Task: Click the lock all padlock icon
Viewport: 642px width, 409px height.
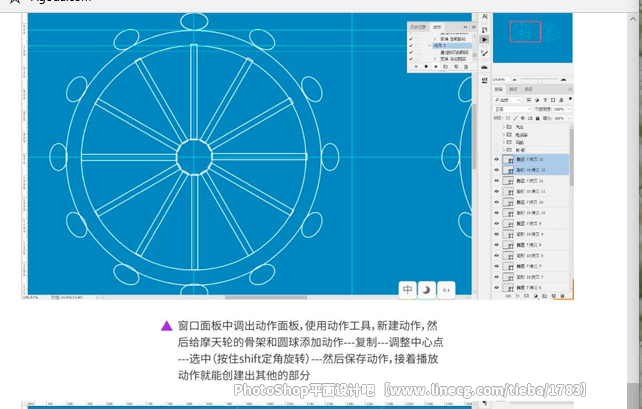Action: coord(538,118)
